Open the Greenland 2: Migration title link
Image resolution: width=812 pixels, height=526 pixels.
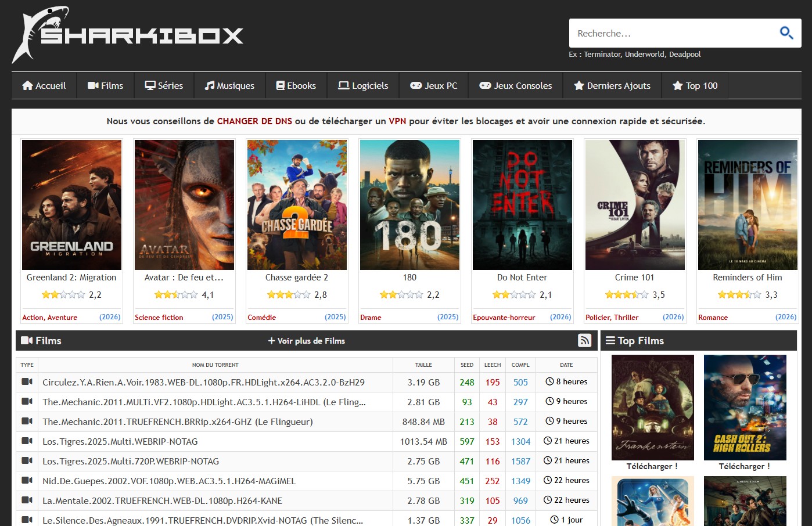pyautogui.click(x=71, y=278)
